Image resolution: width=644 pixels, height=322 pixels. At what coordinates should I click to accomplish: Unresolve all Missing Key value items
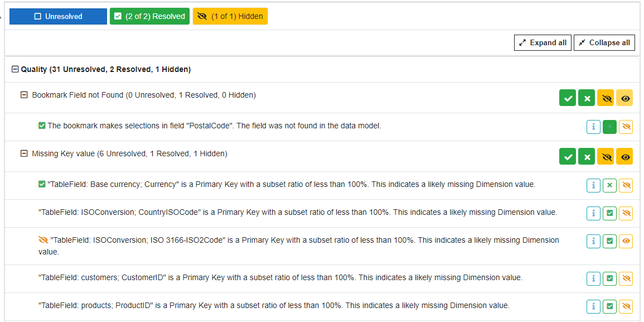tap(587, 157)
